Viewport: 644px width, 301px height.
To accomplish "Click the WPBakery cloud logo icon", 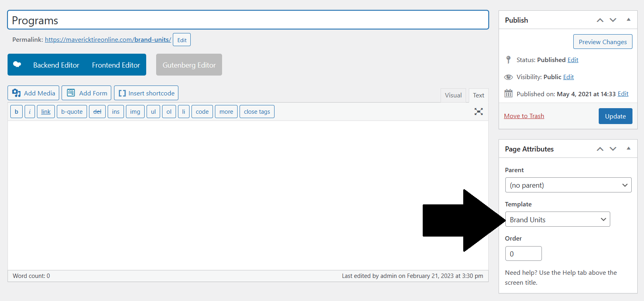I will [17, 64].
